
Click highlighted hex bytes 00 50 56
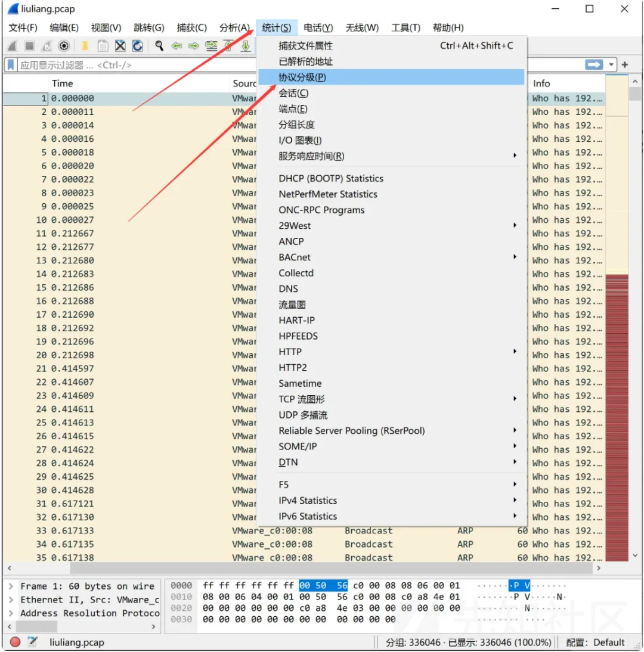coord(323,585)
